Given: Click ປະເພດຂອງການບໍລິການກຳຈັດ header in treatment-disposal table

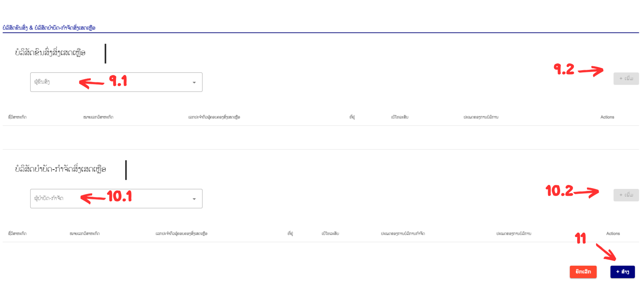Looking at the screenshot, I should coord(403,234).
